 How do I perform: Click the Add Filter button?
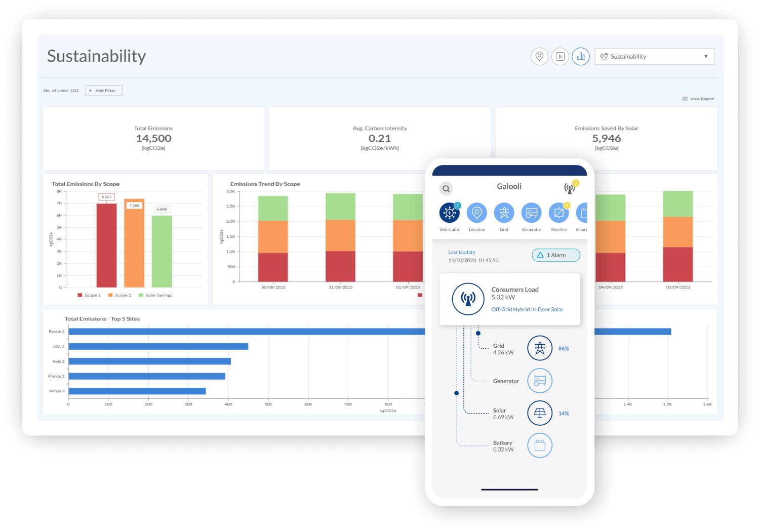click(x=104, y=91)
